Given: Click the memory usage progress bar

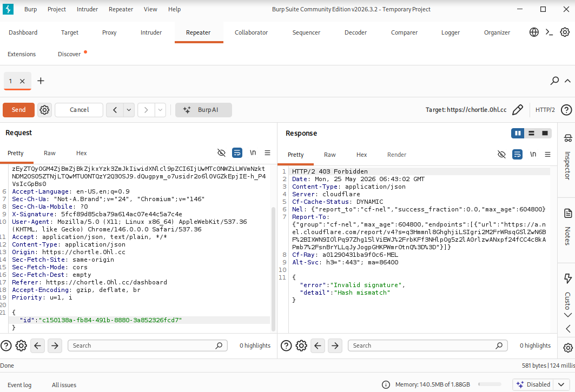Looking at the screenshot, I should (490, 384).
